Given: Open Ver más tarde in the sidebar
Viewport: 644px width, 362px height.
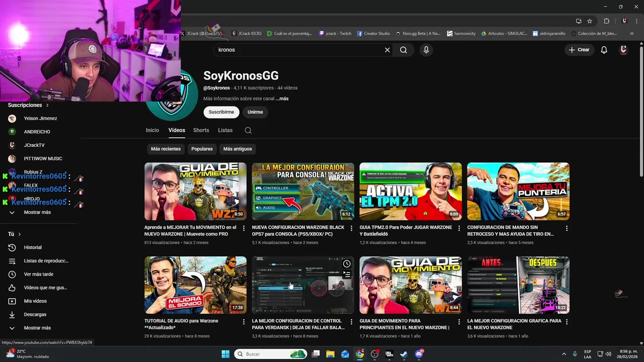Looking at the screenshot, I should point(38,275).
